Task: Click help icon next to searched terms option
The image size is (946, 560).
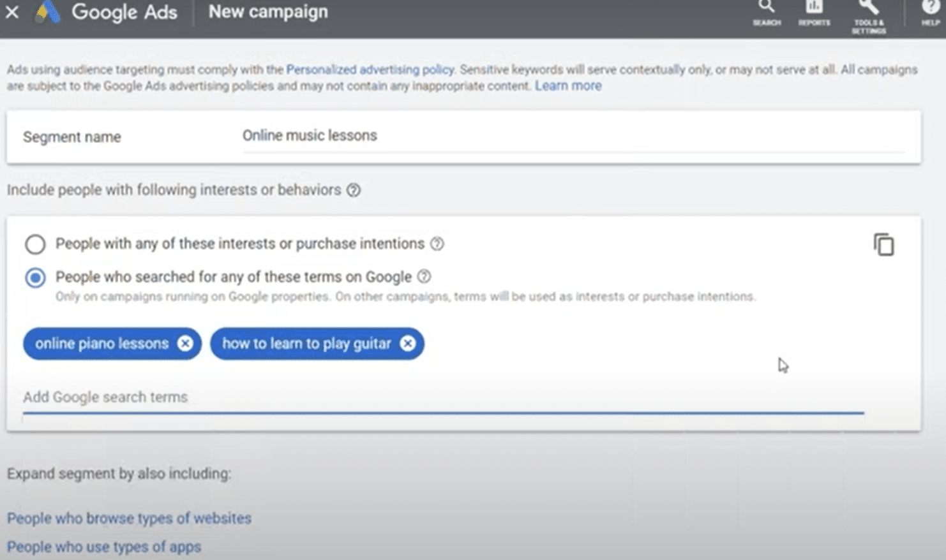Action: click(x=424, y=277)
